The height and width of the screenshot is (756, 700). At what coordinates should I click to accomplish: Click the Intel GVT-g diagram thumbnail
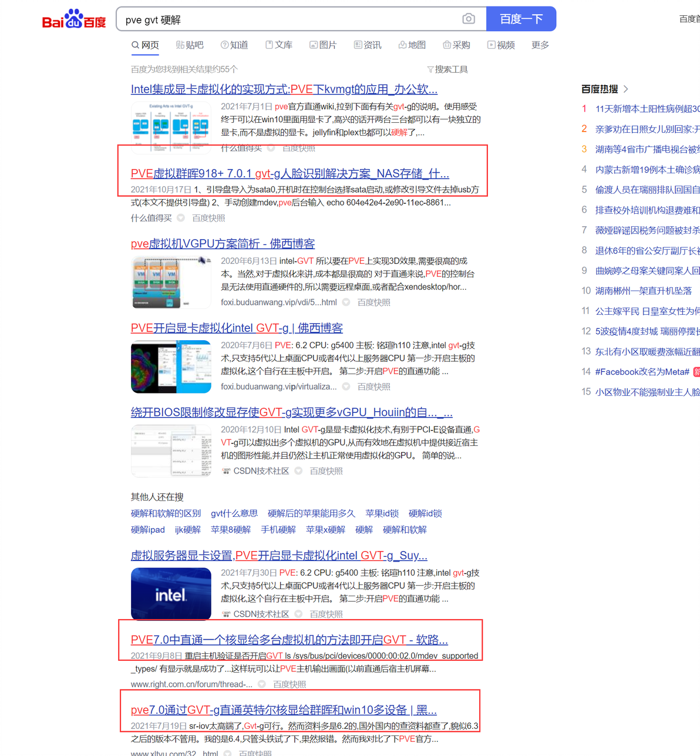[171, 127]
